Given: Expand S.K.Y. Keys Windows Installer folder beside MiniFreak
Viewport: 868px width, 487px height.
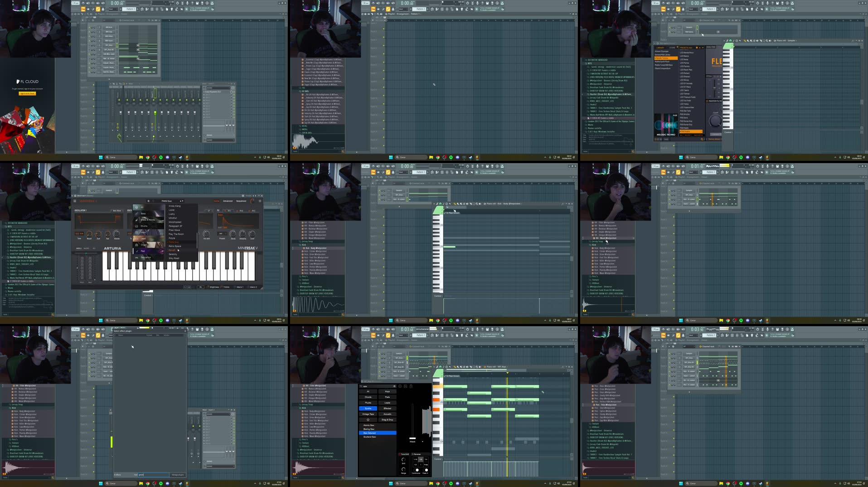Looking at the screenshot, I should pyautogui.click(x=19, y=294).
